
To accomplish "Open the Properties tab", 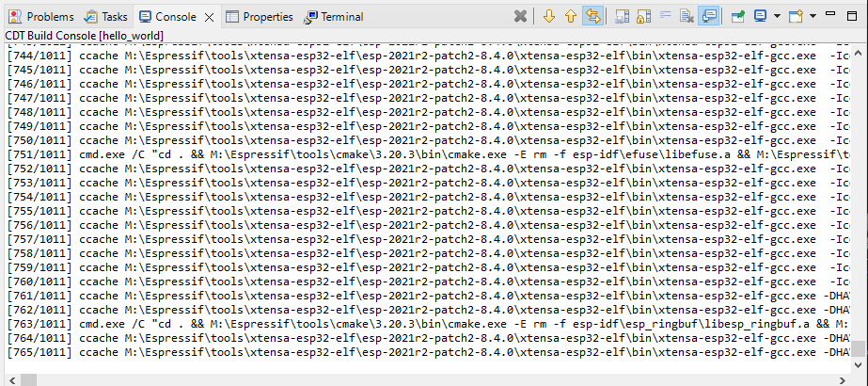I will click(260, 17).
